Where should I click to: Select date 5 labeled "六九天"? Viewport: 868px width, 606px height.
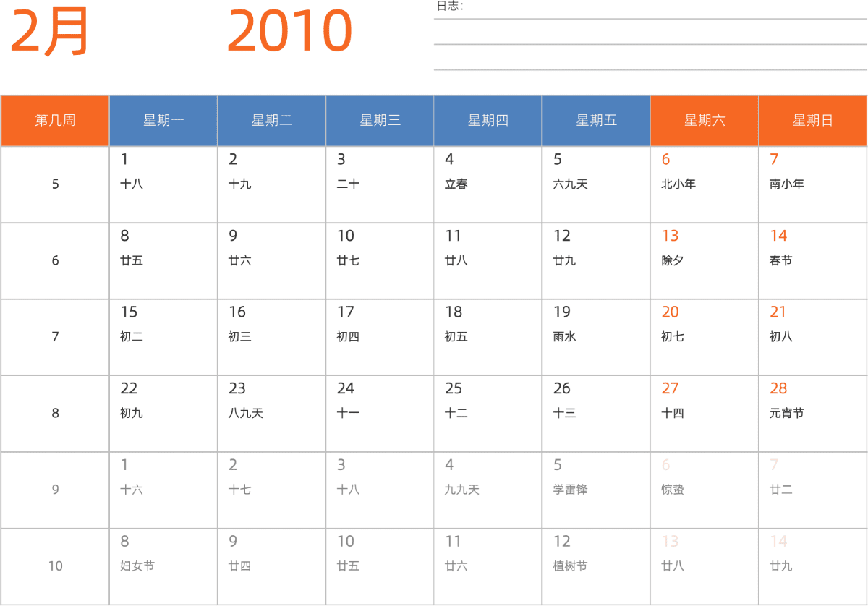596,184
